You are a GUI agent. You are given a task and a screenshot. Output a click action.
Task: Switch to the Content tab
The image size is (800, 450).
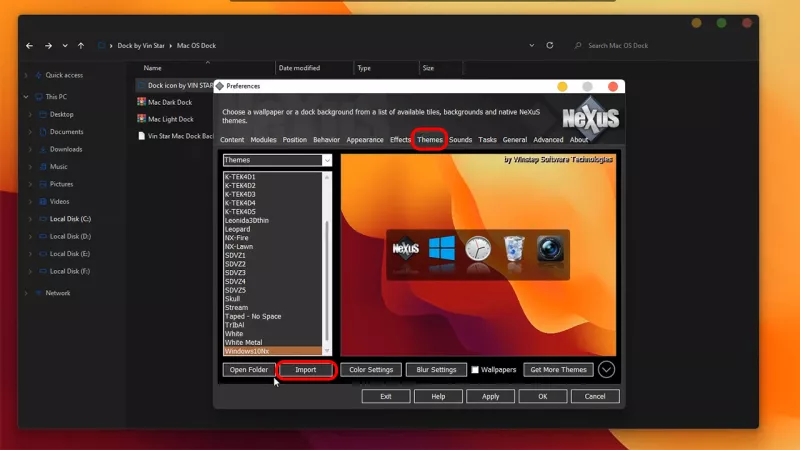pos(232,139)
